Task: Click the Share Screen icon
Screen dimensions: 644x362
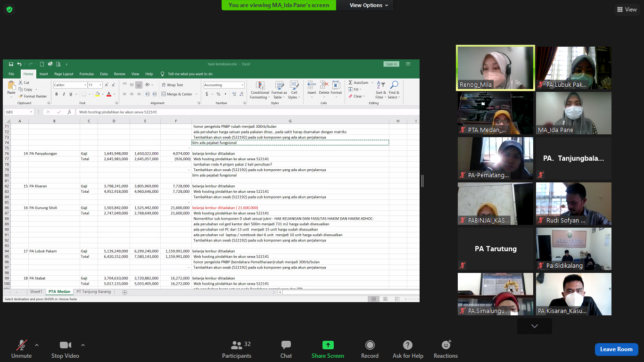Action: click(x=328, y=349)
